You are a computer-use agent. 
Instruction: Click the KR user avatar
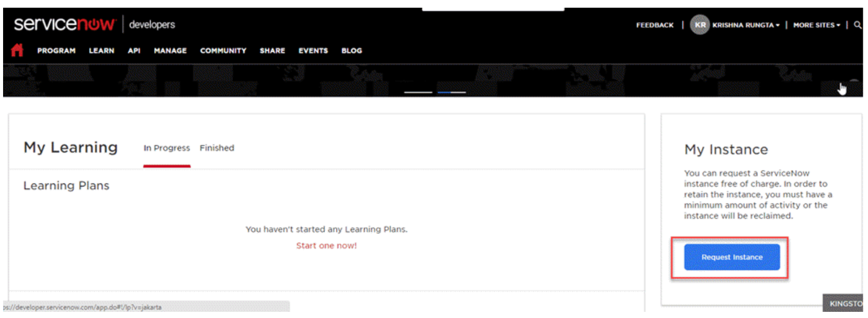(699, 25)
